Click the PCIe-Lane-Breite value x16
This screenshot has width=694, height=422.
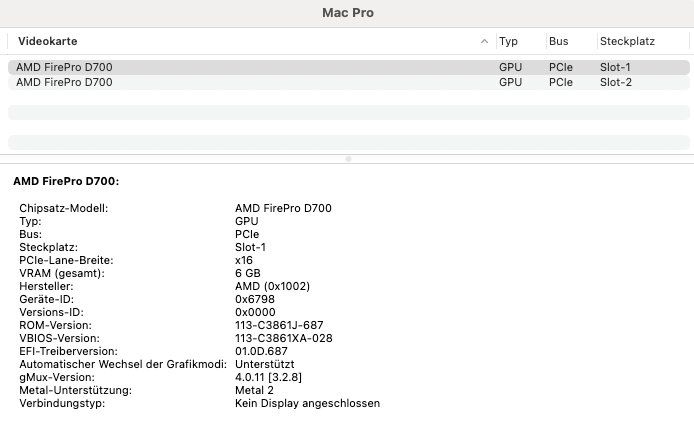(244, 260)
